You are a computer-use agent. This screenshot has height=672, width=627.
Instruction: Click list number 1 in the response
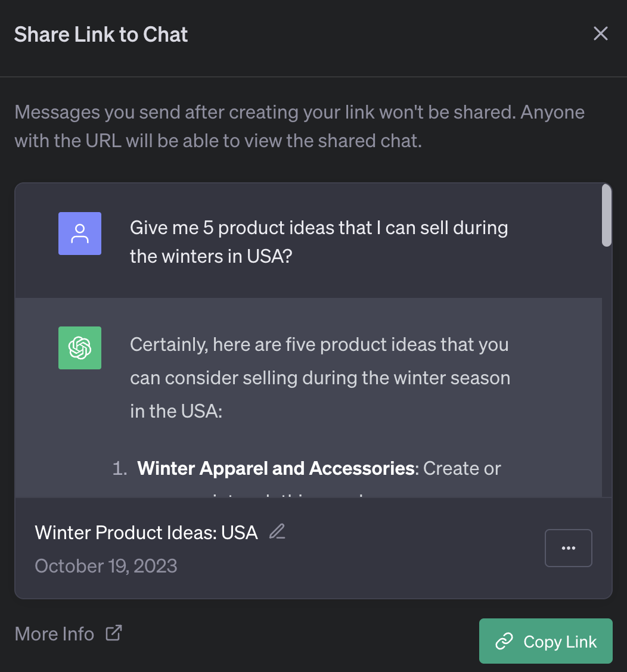pyautogui.click(x=120, y=468)
